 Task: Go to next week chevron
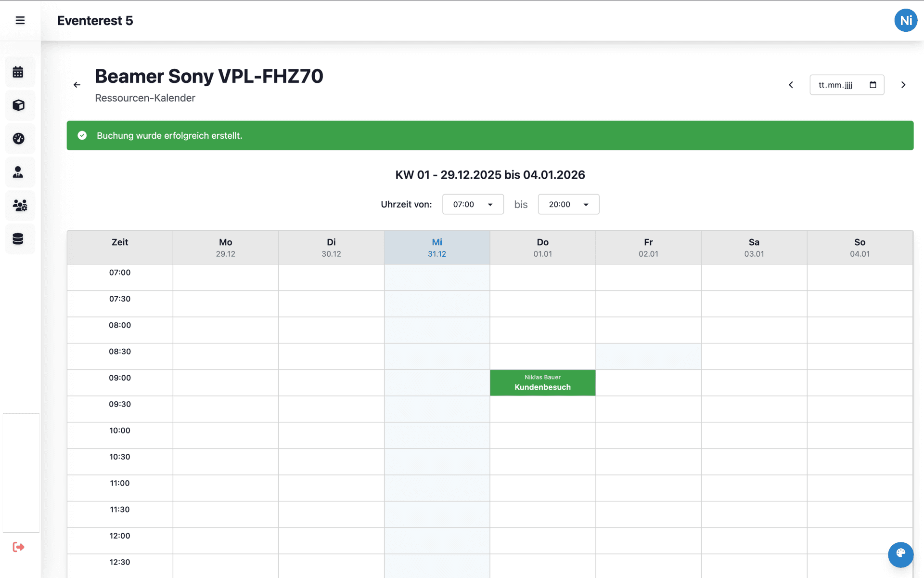(903, 85)
